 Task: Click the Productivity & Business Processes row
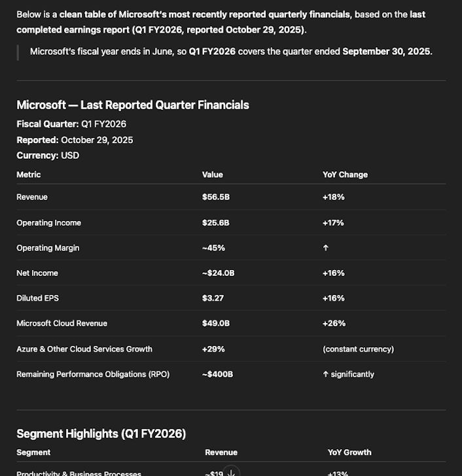[79, 473]
